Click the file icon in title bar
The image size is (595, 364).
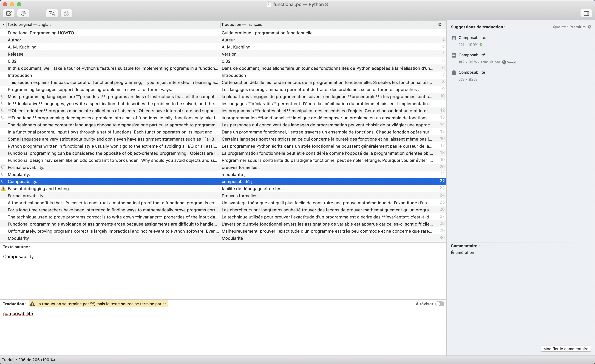coord(269,4)
